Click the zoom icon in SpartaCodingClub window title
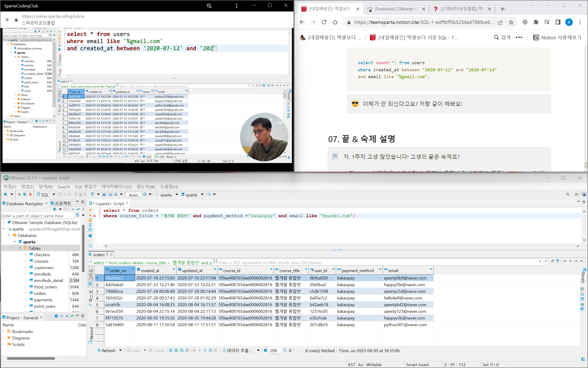 coord(209,6)
